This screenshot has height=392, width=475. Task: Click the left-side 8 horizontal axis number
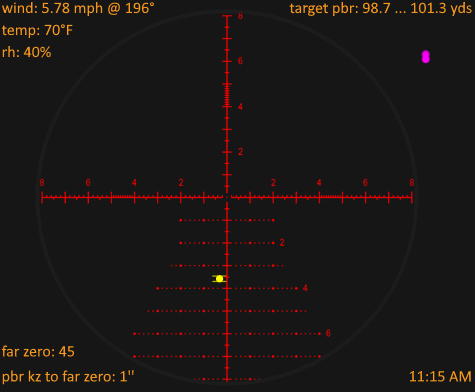[x=42, y=183]
